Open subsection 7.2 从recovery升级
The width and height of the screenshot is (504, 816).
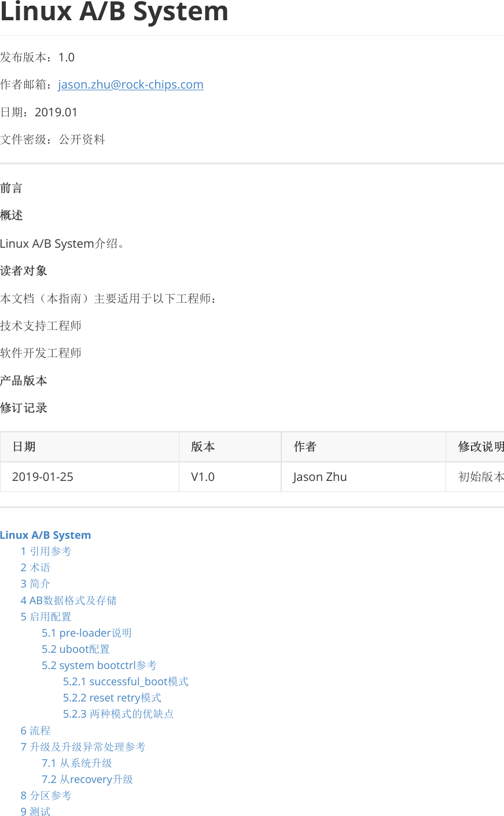87,779
